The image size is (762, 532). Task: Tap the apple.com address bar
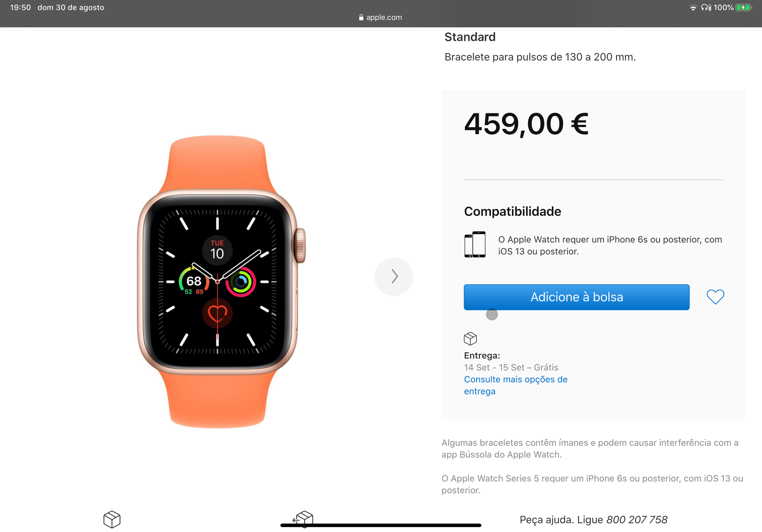[x=381, y=18]
